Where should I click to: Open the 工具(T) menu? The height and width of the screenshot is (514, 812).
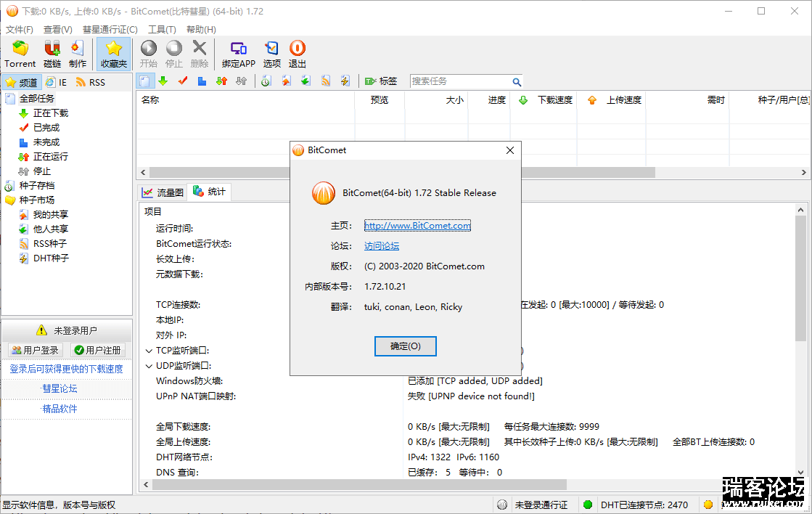[x=162, y=30]
